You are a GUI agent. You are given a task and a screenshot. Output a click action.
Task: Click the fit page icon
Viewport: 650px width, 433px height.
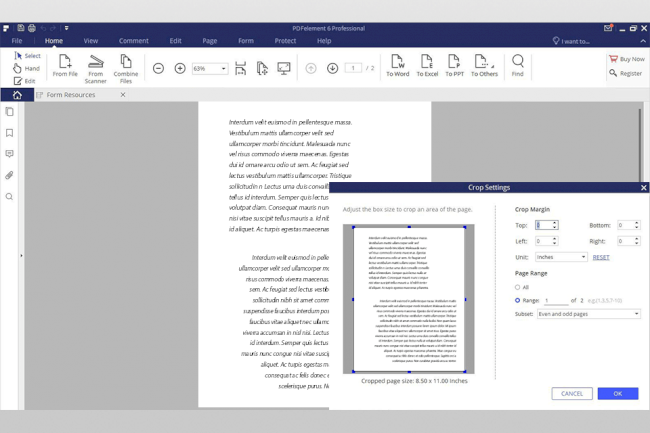262,68
